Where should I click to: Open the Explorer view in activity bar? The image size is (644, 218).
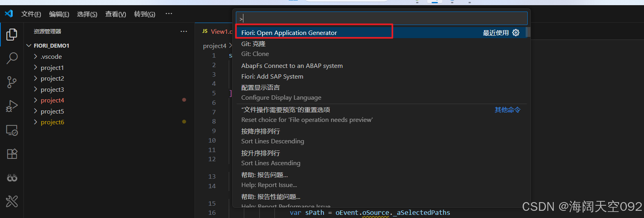[x=12, y=35]
